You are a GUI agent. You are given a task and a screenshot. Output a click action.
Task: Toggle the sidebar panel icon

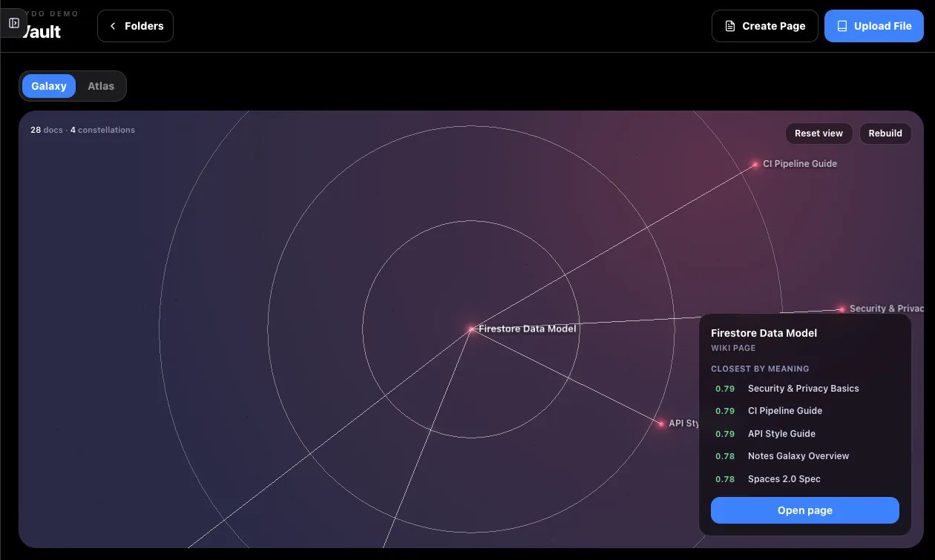[x=14, y=23]
